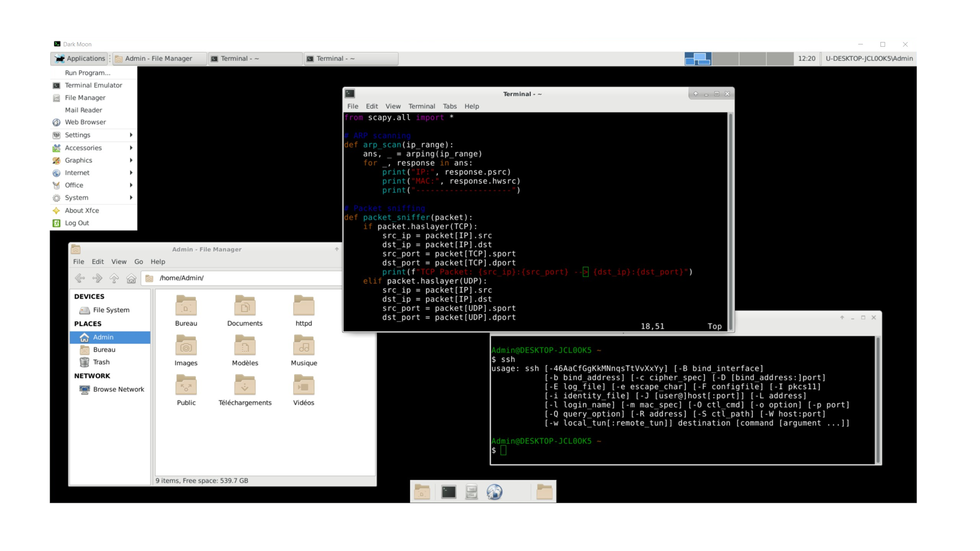Switch to the second workspace in the pager
The image size is (980, 551).
[x=725, y=58]
